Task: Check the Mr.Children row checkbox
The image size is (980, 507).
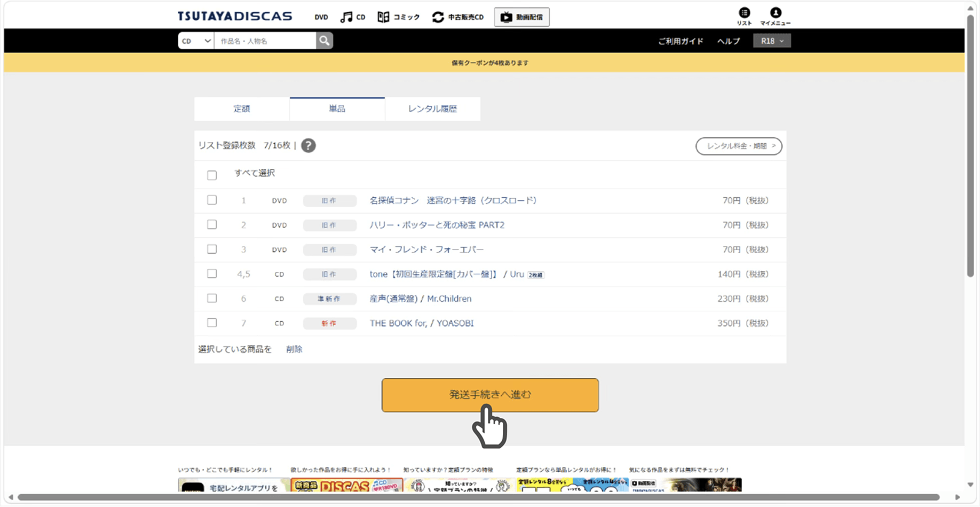Action: tap(212, 298)
